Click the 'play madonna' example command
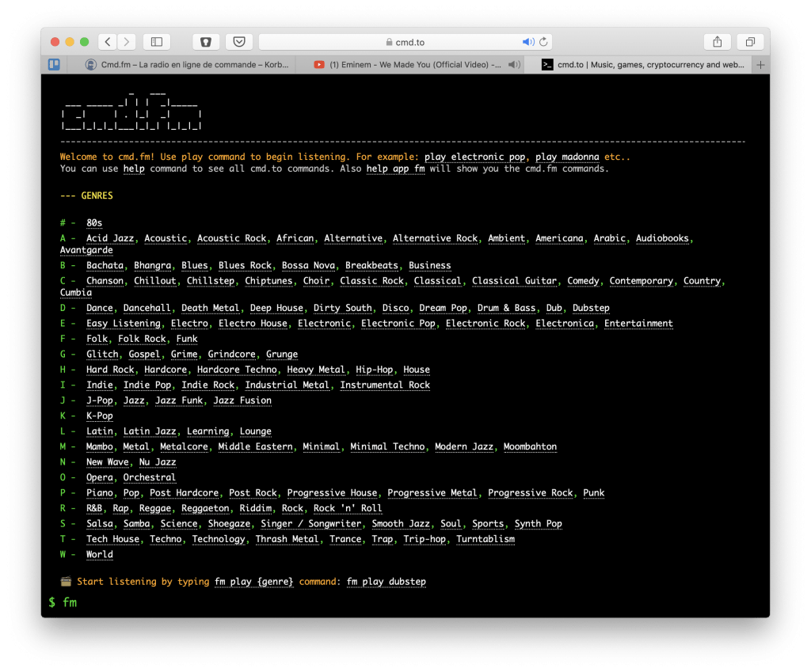The image size is (811, 672). (567, 157)
